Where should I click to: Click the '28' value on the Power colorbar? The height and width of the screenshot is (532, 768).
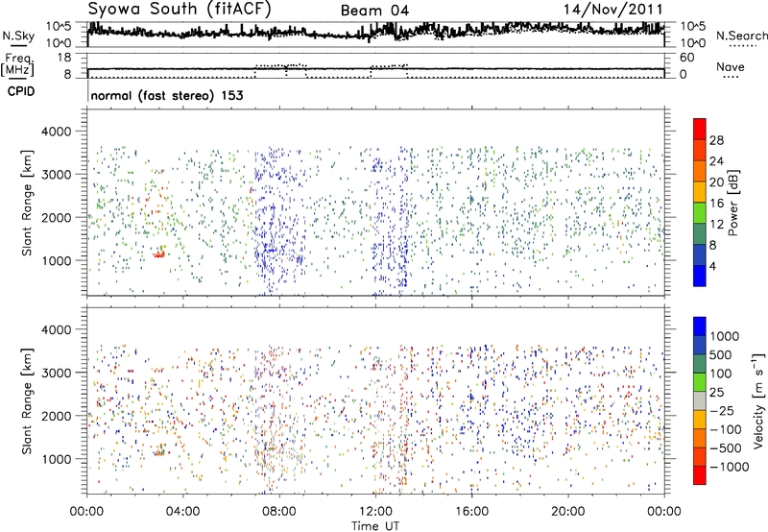[716, 140]
